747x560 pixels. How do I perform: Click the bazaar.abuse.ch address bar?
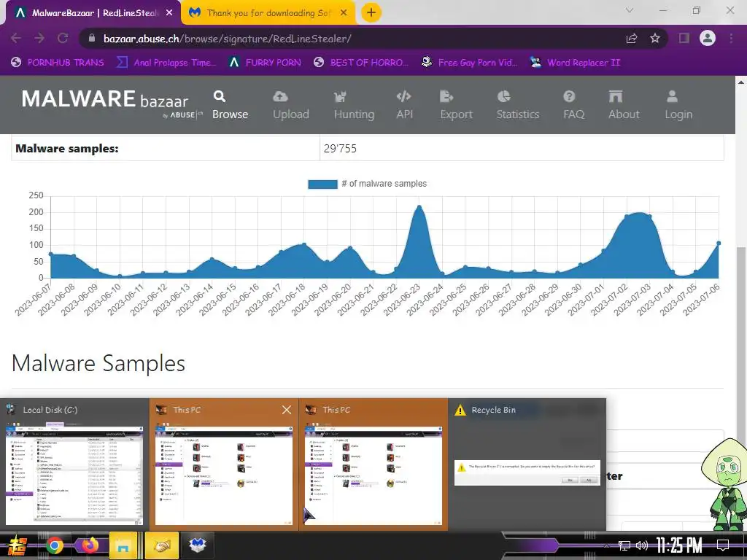tap(352, 39)
